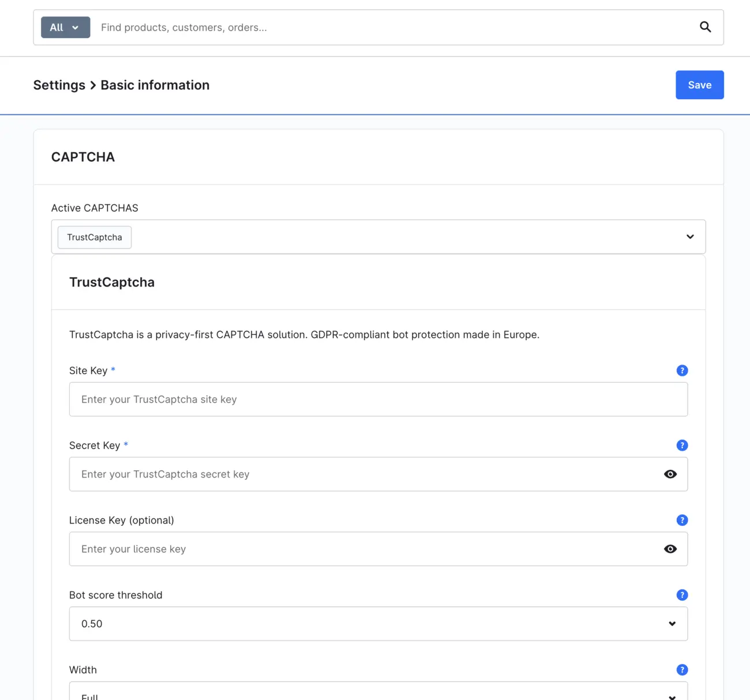Navigate to Settings in the breadcrumb
The image size is (750, 700).
59,85
